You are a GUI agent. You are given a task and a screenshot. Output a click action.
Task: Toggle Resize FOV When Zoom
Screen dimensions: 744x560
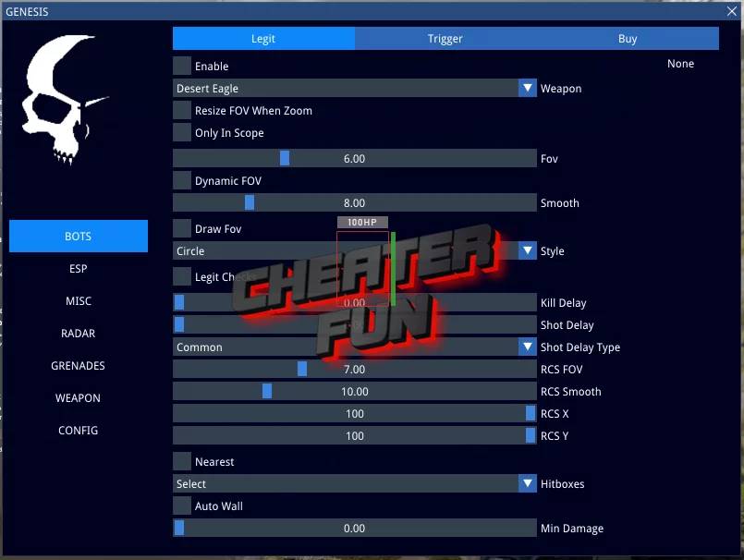click(x=181, y=110)
